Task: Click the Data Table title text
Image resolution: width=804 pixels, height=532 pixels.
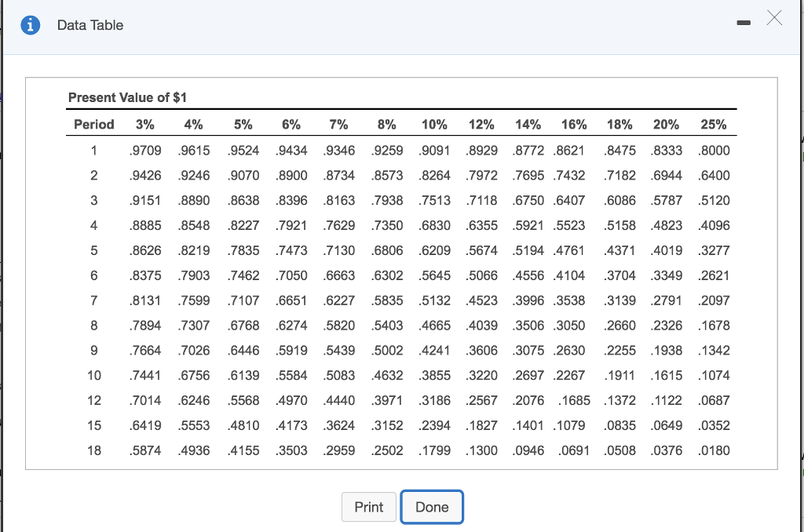Action: tap(89, 24)
